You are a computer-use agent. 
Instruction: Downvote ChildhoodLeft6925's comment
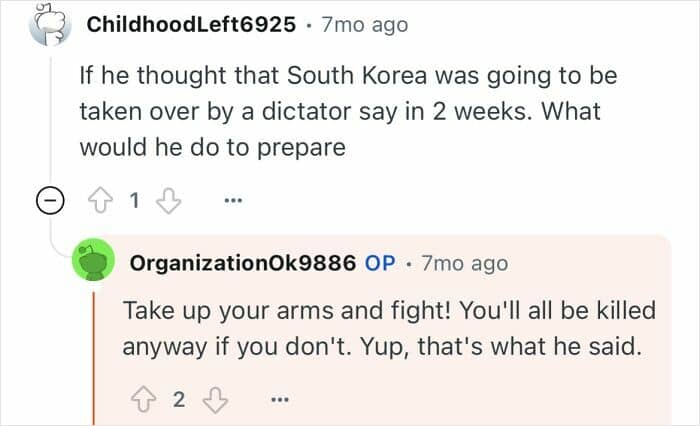tap(168, 200)
